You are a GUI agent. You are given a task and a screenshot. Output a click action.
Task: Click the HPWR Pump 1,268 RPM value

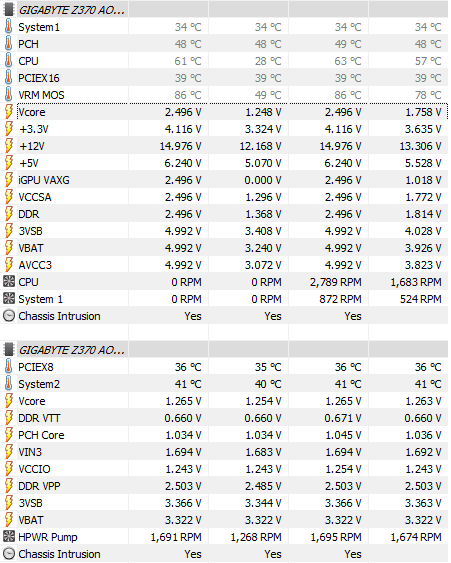[256, 537]
